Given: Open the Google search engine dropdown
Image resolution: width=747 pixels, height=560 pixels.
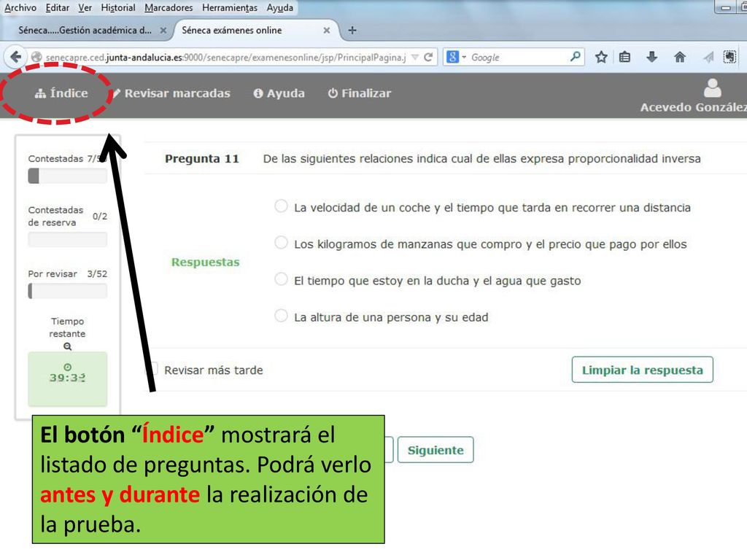Looking at the screenshot, I should pos(455,57).
